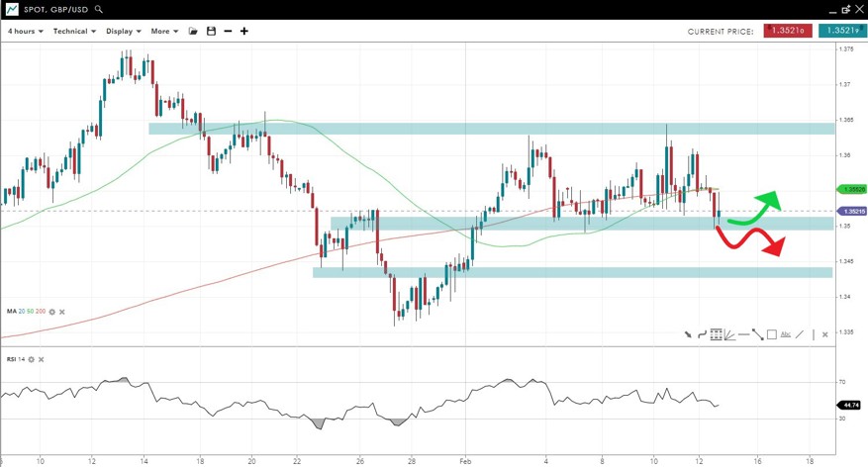Open MA indicator settings gear
Screen dimensions: 868x467
51,312
